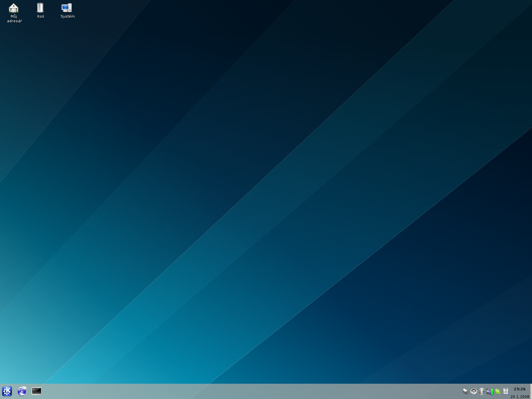Click the green Skype status tray icon
The width and height of the screenshot is (532, 399).
point(498,391)
